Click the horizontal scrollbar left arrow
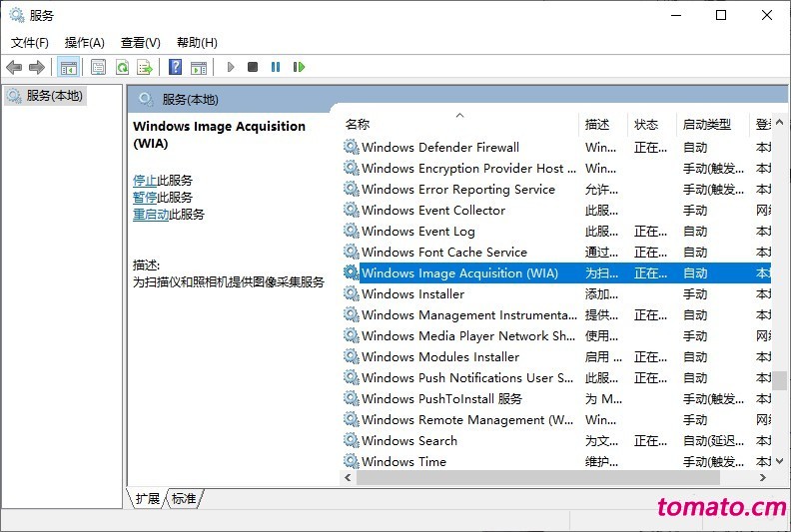 (x=348, y=477)
